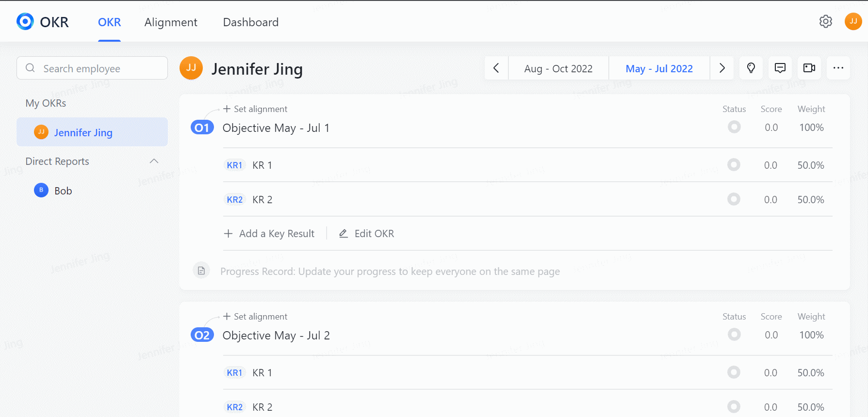This screenshot has width=868, height=417.
Task: Collapse the Direct Reports section
Action: (x=154, y=161)
